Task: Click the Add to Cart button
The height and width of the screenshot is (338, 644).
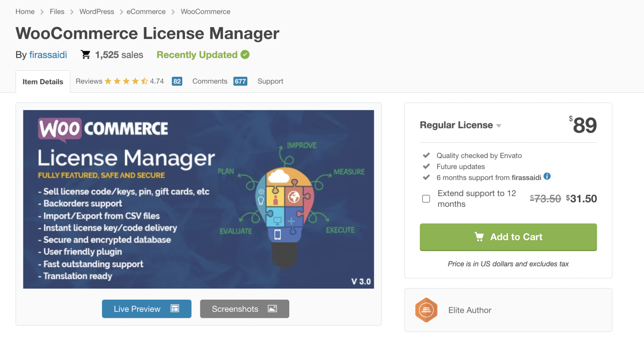Action: tap(508, 237)
